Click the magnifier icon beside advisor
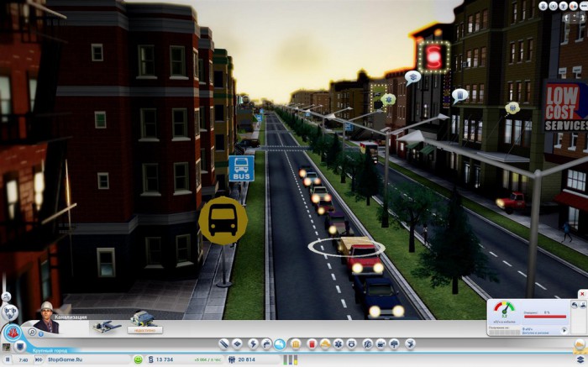This screenshot has width=588, height=367. 32,332
